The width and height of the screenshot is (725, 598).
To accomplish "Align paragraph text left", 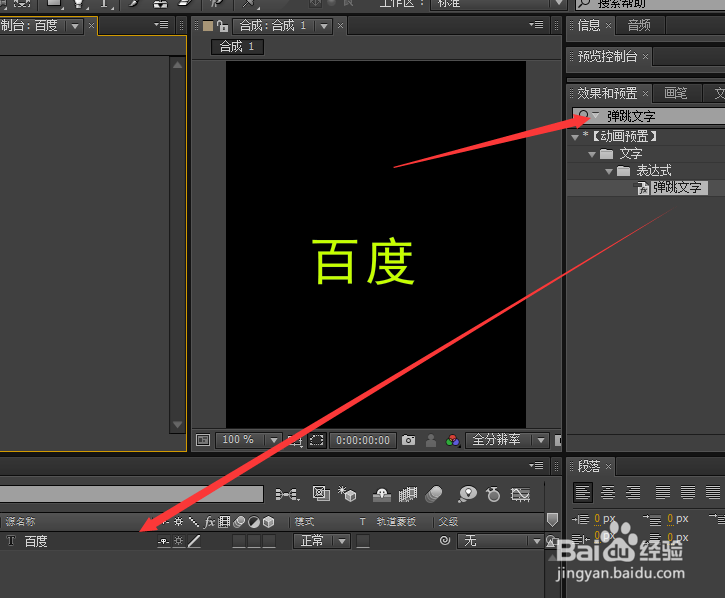I will (583, 492).
